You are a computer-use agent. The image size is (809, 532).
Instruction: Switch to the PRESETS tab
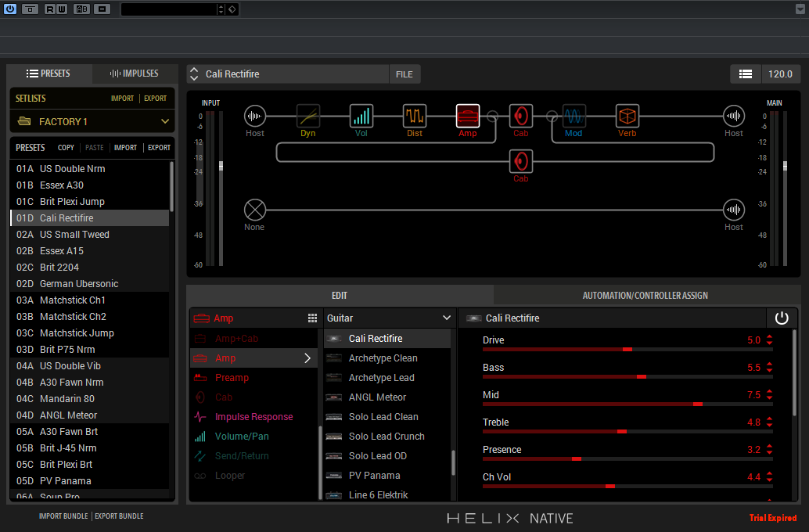pyautogui.click(x=49, y=74)
